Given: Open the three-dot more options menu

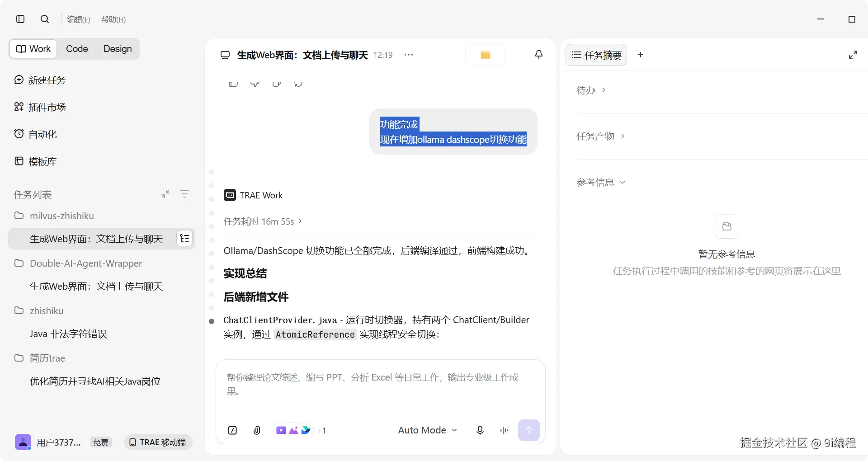Looking at the screenshot, I should coord(409,55).
